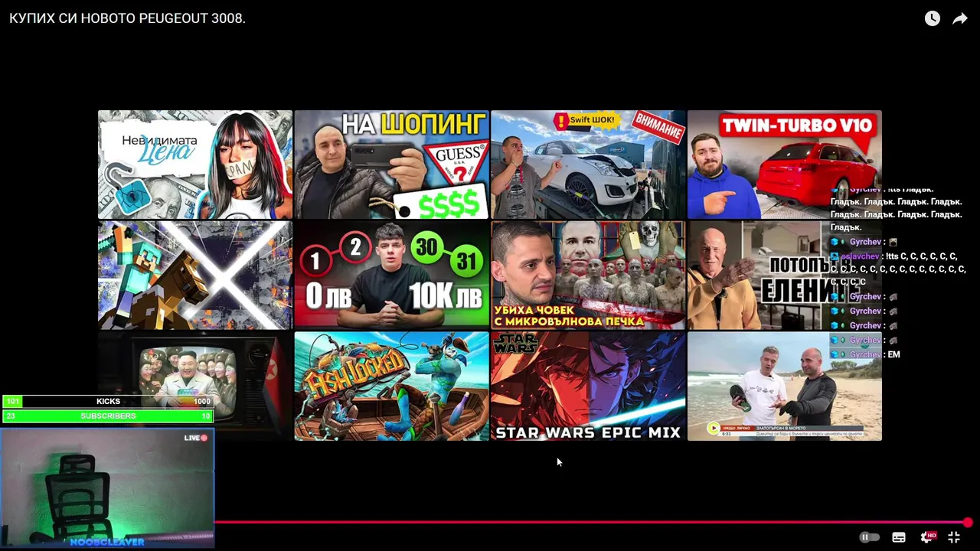Open STAR WARS EPIC MIX video
Image resolution: width=980 pixels, height=551 pixels.
pyautogui.click(x=588, y=386)
